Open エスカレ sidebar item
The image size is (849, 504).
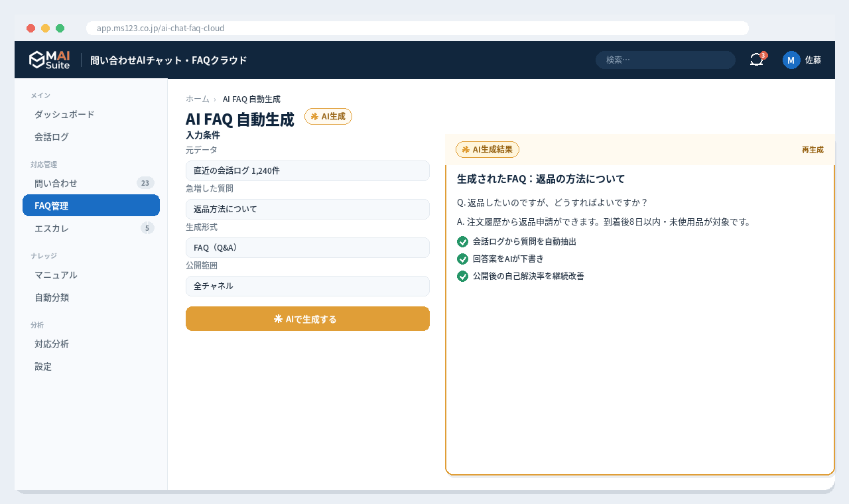tap(91, 228)
